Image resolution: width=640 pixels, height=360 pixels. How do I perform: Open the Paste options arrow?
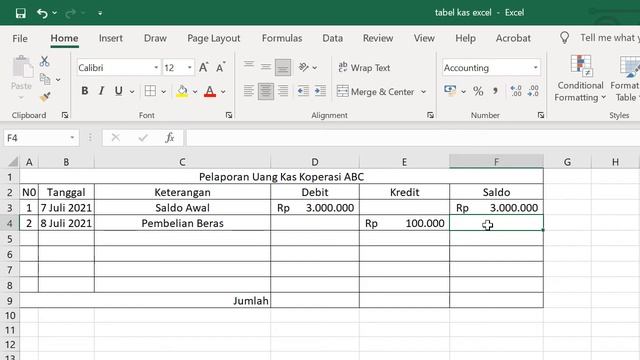click(21, 98)
